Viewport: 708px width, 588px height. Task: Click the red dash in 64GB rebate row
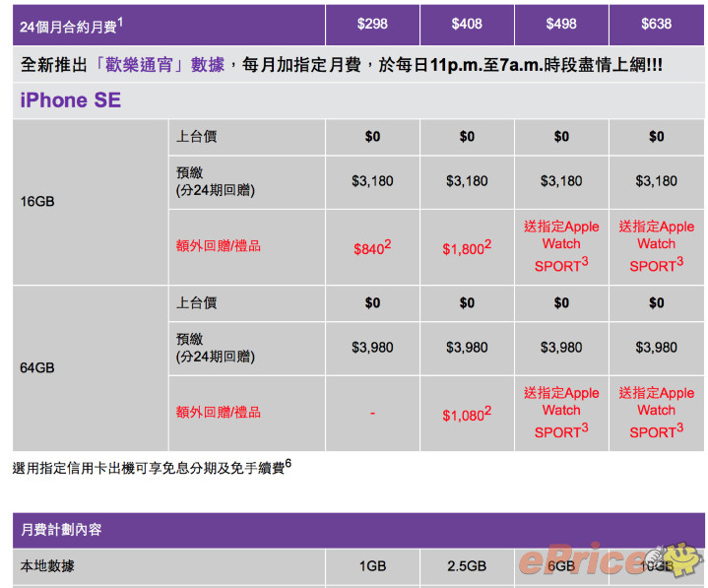click(x=372, y=414)
